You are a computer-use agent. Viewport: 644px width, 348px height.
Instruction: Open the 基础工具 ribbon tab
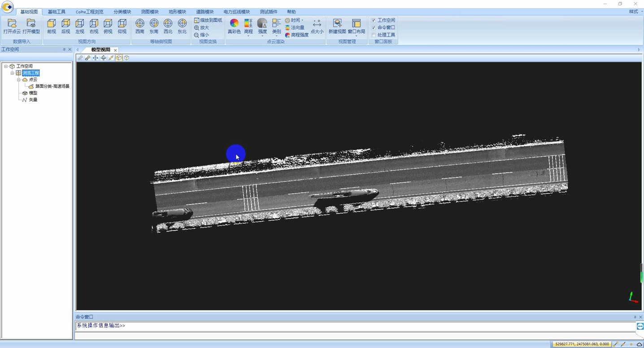pyautogui.click(x=57, y=12)
